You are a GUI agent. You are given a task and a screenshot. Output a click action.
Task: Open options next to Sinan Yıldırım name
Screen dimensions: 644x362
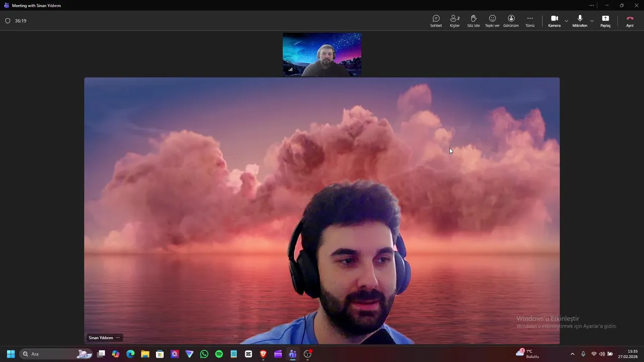pos(118,338)
